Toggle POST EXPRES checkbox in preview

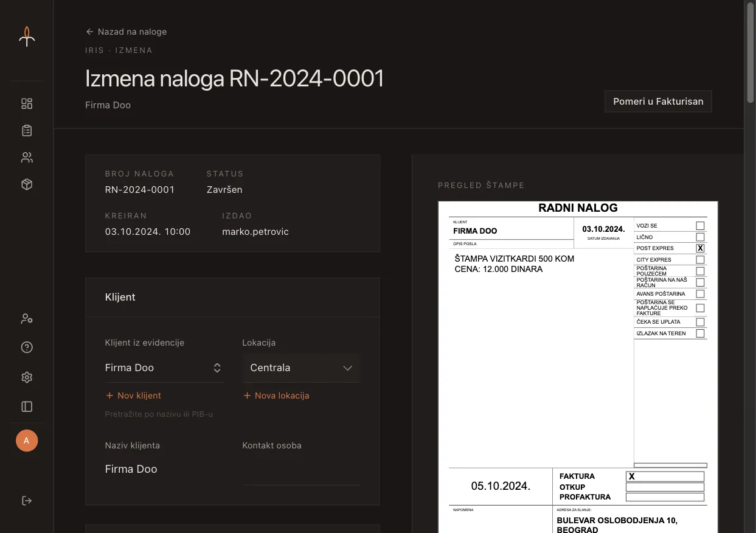700,248
